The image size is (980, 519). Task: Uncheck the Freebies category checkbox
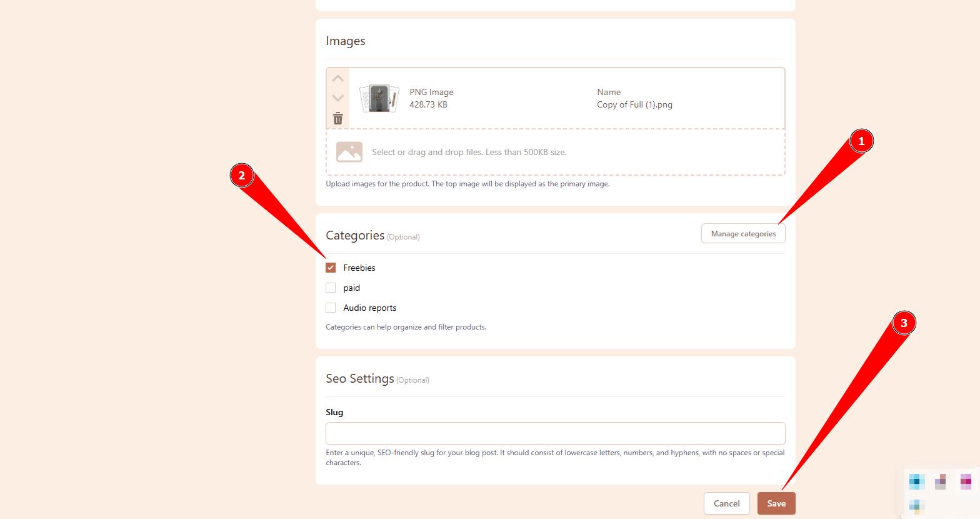[x=331, y=268]
